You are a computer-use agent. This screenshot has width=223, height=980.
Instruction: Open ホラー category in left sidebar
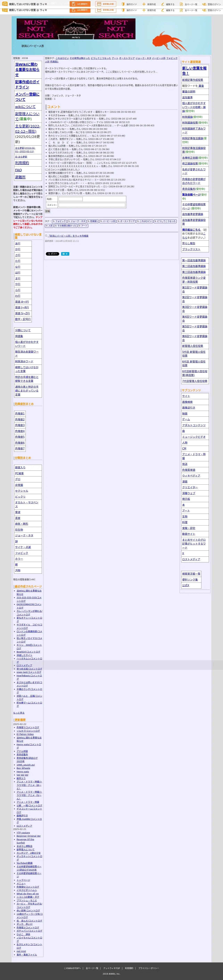(x=19, y=559)
